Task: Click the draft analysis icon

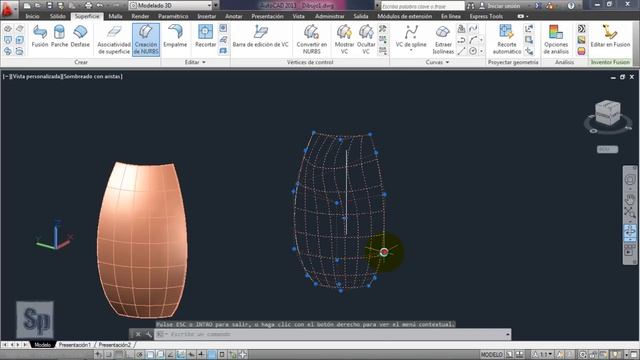Action: pyautogui.click(x=581, y=51)
